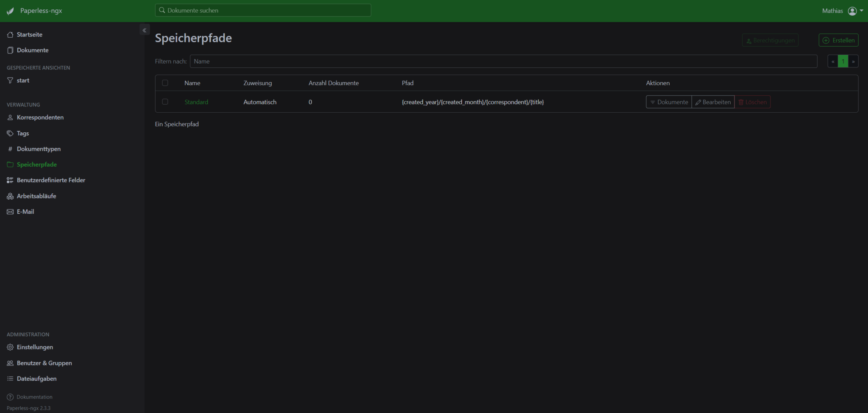Check the select-all checkbox in the table header
The image size is (868, 413).
pos(165,83)
